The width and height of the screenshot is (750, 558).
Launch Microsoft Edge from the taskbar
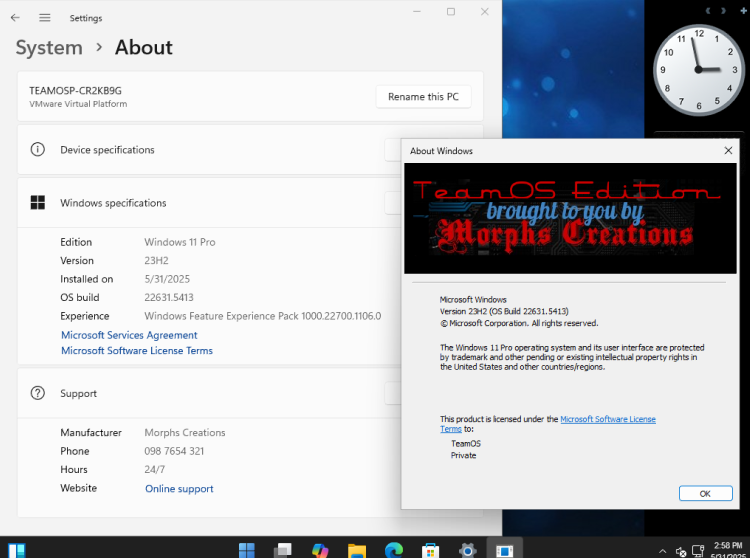click(394, 550)
